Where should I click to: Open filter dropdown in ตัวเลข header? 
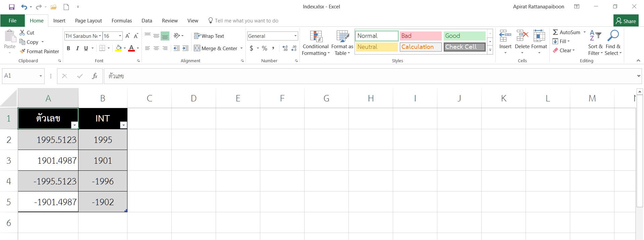75,125
